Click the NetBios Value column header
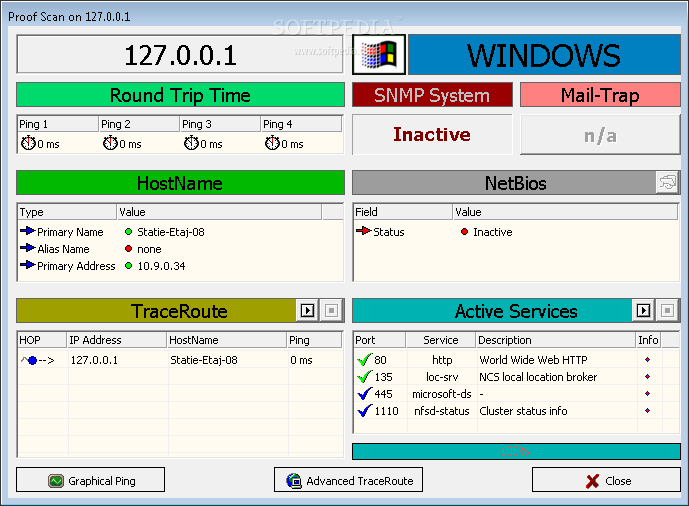 (565, 212)
